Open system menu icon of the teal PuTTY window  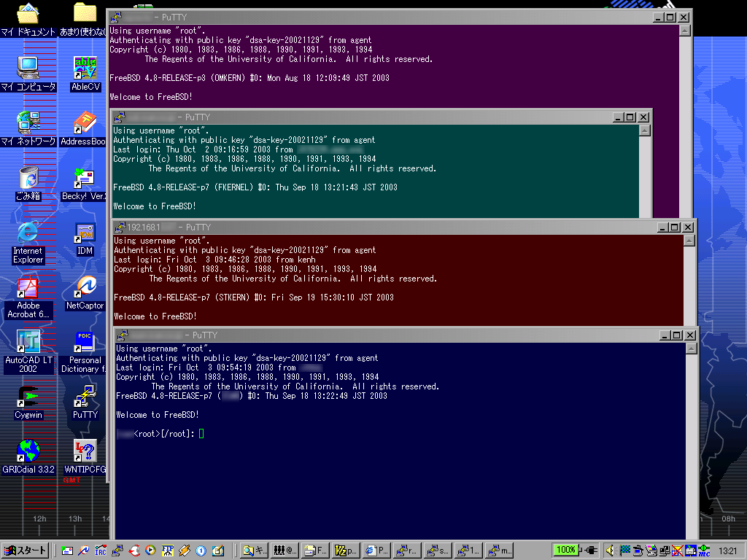point(120,117)
